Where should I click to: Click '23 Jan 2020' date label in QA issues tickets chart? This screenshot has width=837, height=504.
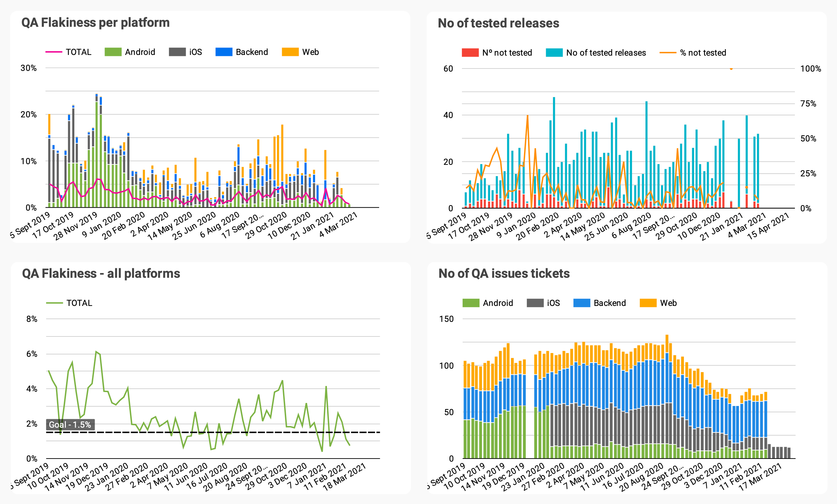pyautogui.click(x=523, y=477)
